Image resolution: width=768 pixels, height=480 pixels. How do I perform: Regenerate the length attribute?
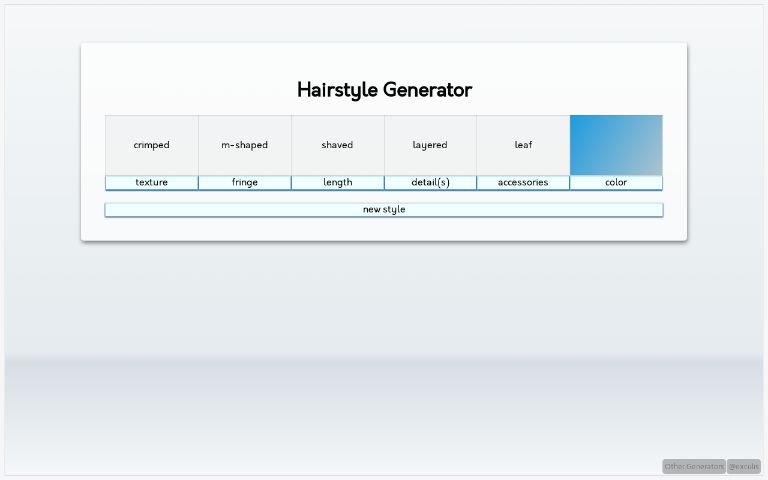click(337, 183)
